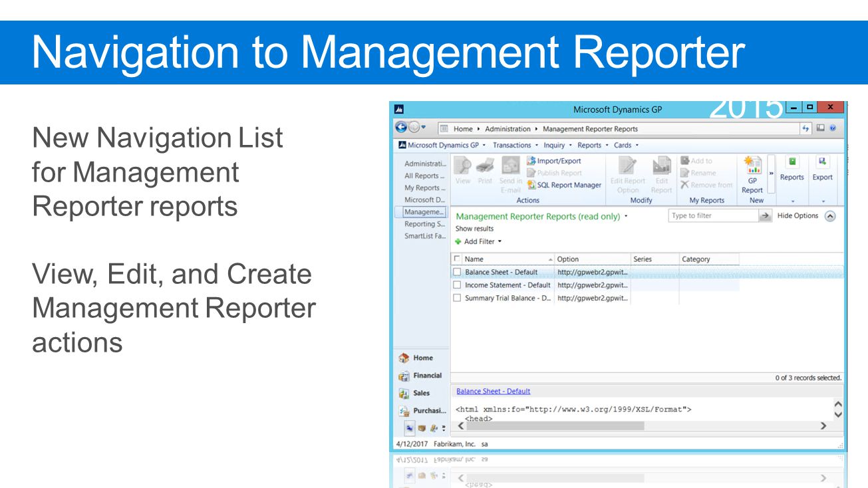Click Import/Export in Actions group
This screenshot has width=868, height=488.
pyautogui.click(x=554, y=161)
